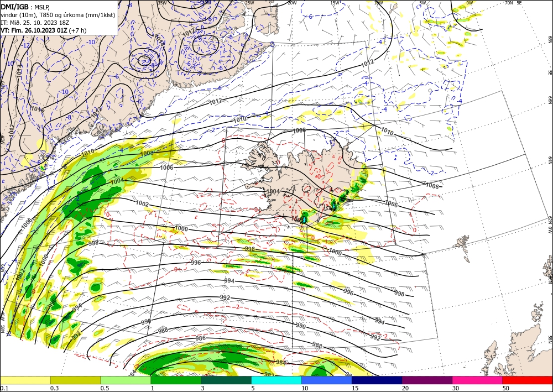Click the legend value '30'
553x392 pixels.
[x=456, y=388]
